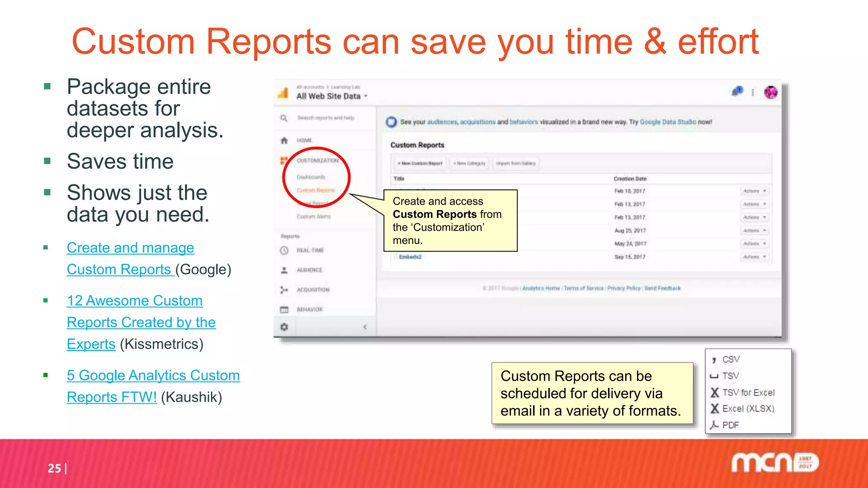Click the Real-Time clock icon
868x488 pixels.
(x=284, y=250)
